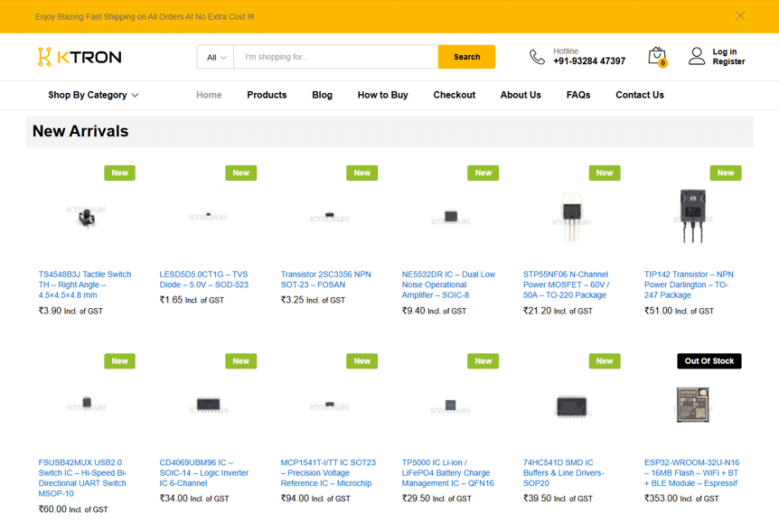Viewport: 779px width, 532px height.
Task: Click the hotline phone icon
Action: [537, 57]
